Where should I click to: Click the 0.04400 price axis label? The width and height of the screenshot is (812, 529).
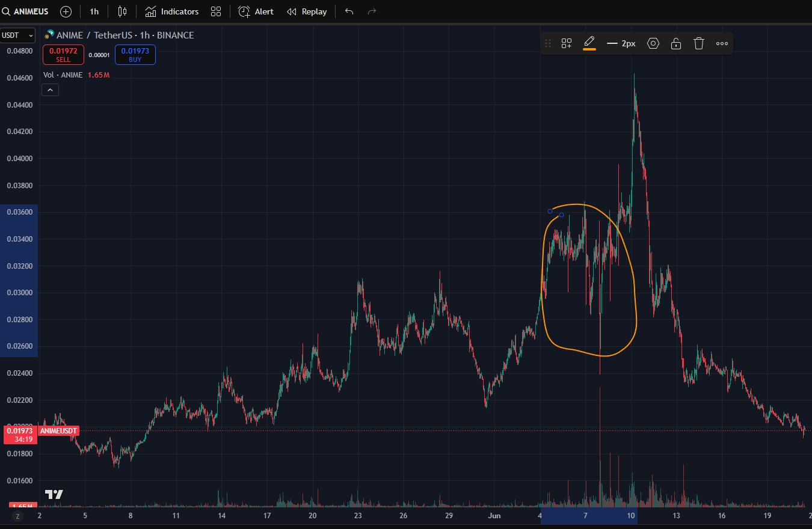19,105
